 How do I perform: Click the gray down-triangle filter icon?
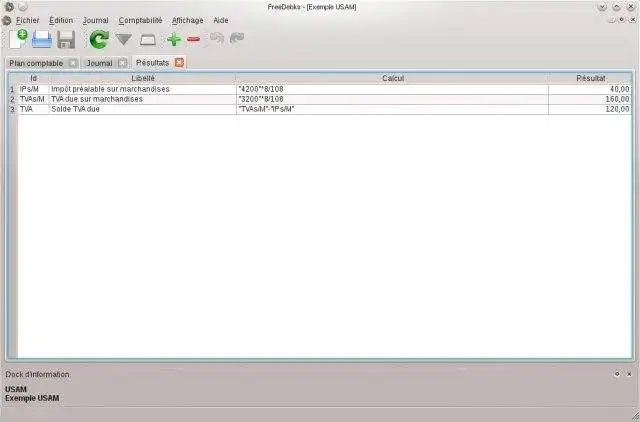pyautogui.click(x=124, y=39)
